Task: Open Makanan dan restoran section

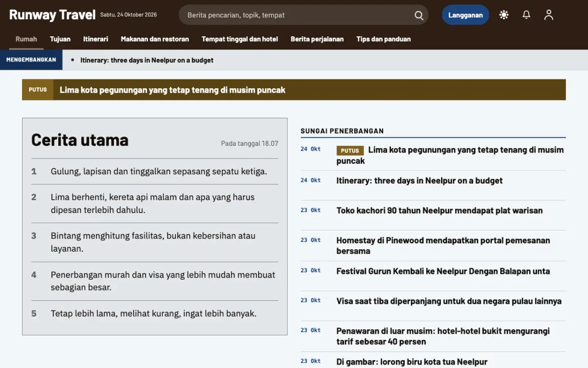Action: point(155,39)
